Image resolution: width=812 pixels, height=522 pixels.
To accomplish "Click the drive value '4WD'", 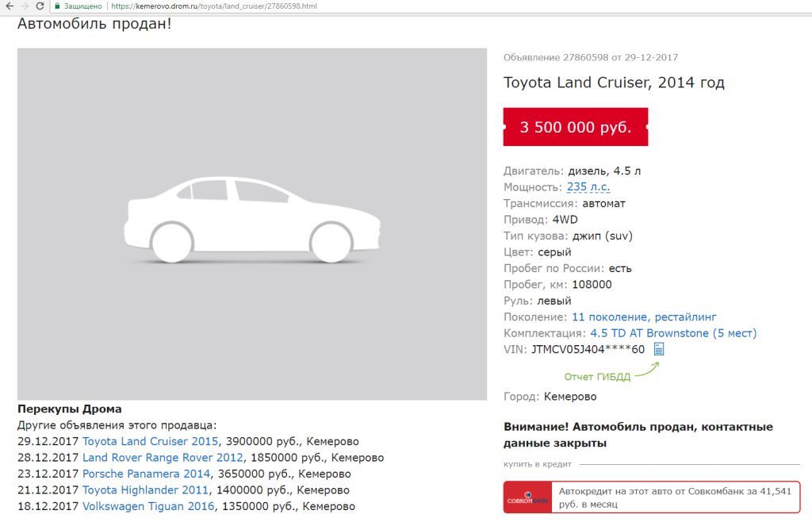I will (x=565, y=220).
